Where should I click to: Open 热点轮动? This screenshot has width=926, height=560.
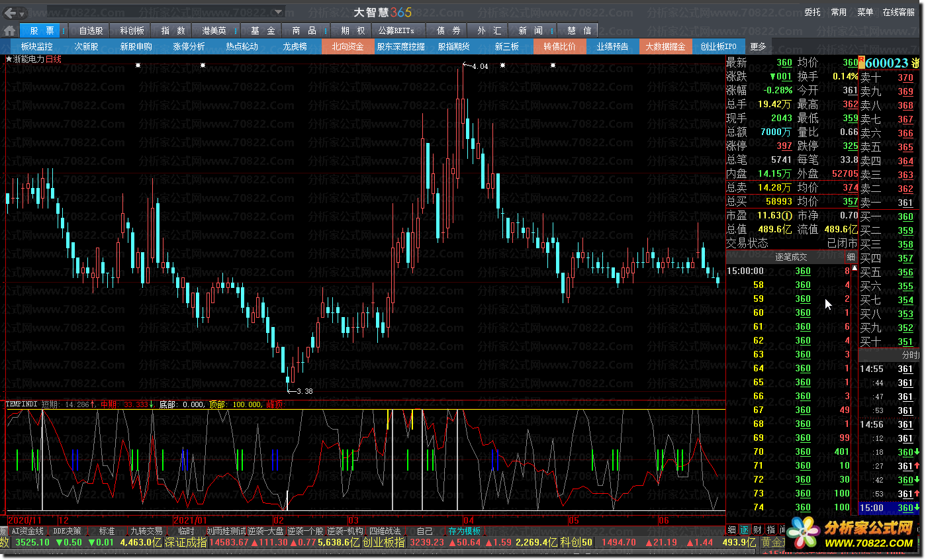(x=242, y=46)
